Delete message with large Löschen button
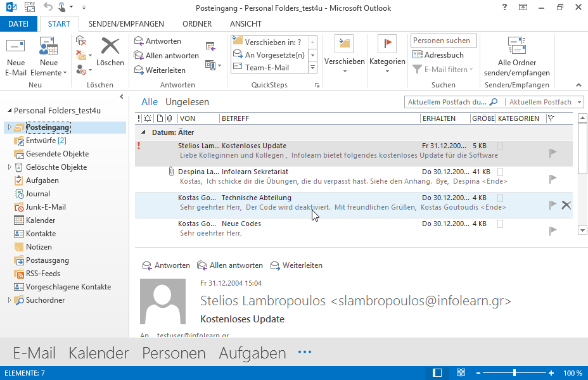 [x=110, y=52]
